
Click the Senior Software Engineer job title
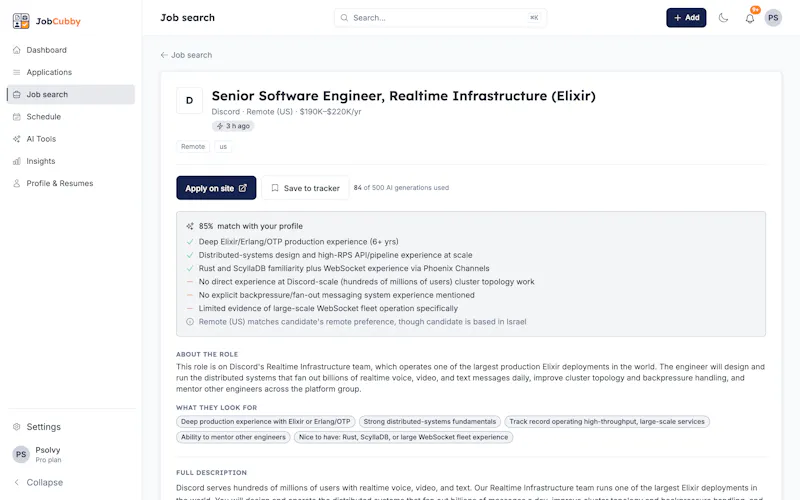(x=404, y=96)
